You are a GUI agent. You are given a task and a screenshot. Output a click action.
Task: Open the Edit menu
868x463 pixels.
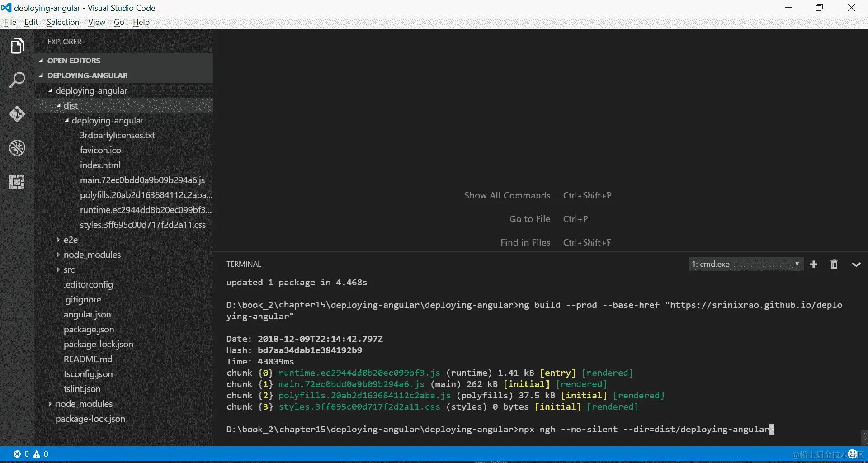31,22
